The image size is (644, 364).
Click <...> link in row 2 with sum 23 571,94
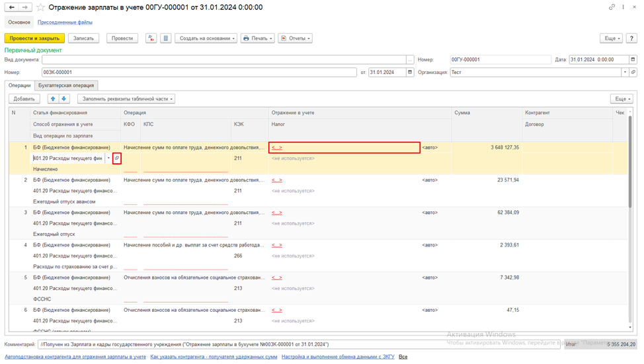(277, 180)
